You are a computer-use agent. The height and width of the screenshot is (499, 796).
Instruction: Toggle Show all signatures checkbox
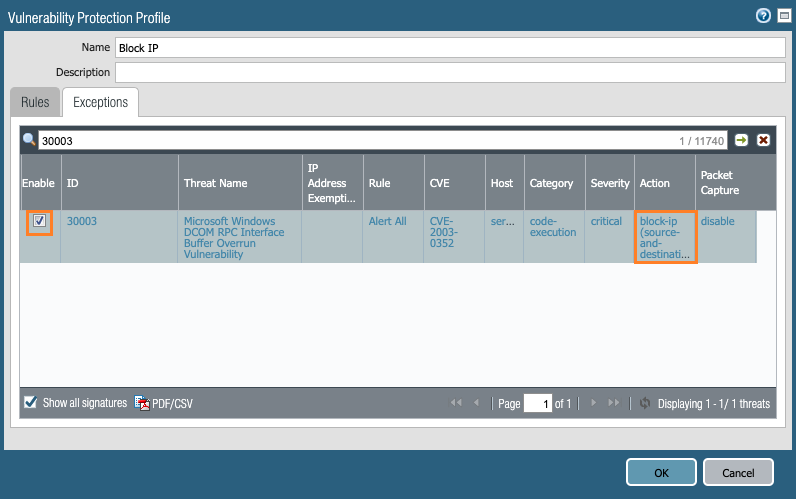click(30, 403)
